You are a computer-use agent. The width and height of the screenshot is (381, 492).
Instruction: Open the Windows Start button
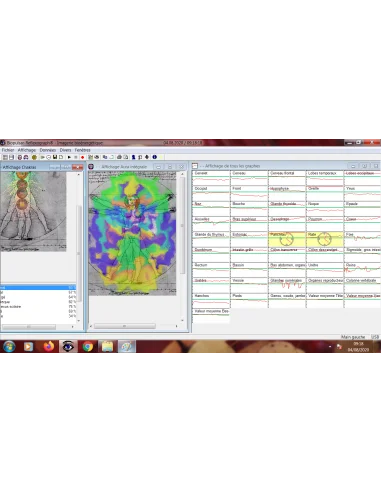(9, 346)
